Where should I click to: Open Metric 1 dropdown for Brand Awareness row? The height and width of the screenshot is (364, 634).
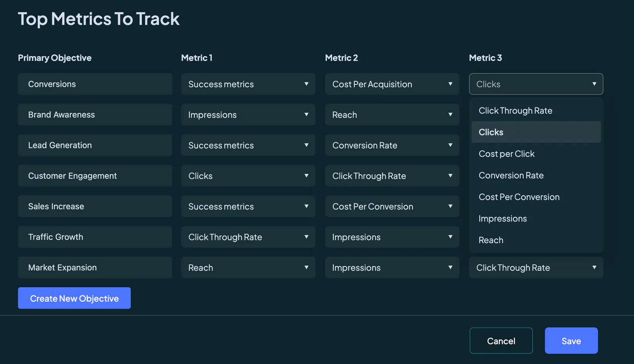(x=248, y=114)
